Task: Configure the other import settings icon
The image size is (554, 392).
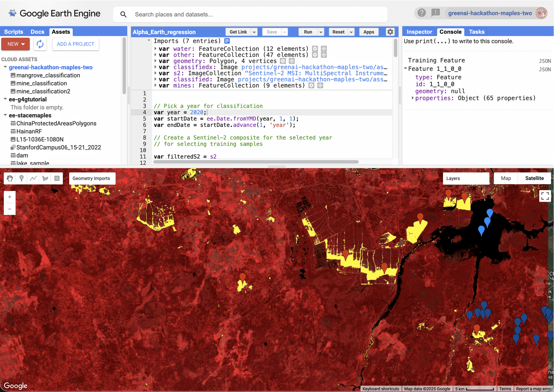Action: tap(315, 55)
